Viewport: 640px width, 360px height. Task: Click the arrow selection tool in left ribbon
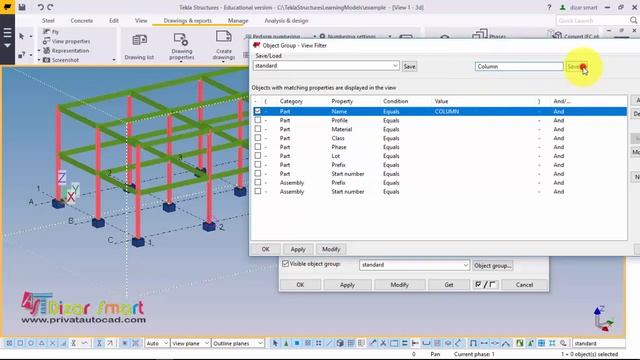tap(22, 36)
